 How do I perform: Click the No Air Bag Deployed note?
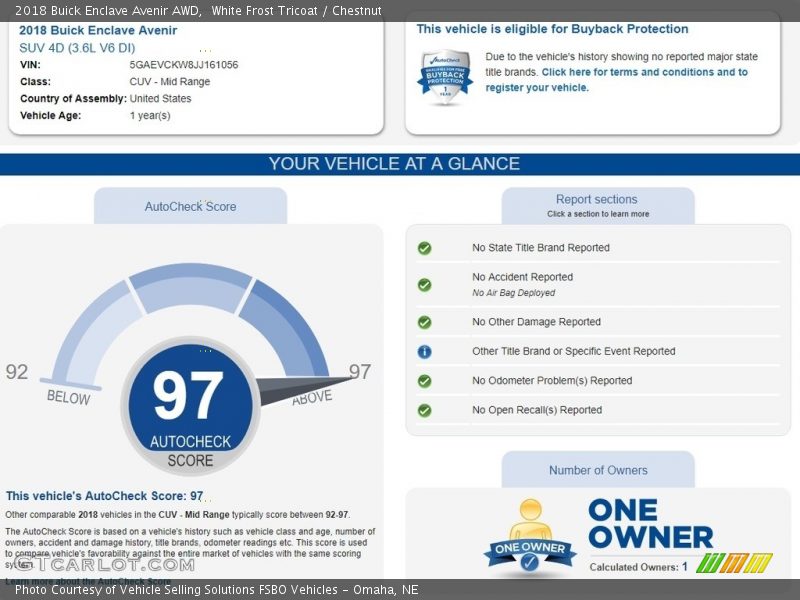click(x=514, y=293)
